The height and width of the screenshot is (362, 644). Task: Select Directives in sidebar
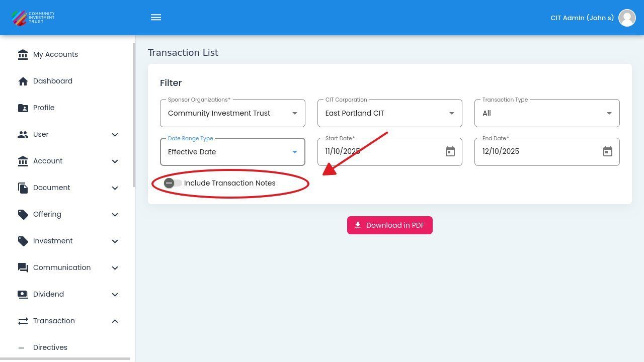pyautogui.click(x=50, y=347)
